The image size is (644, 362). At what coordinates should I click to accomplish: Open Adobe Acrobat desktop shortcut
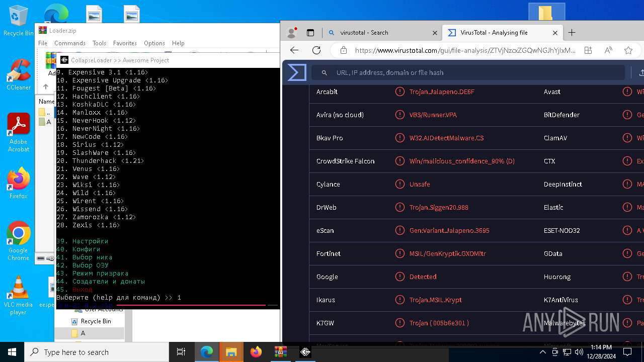[18, 133]
